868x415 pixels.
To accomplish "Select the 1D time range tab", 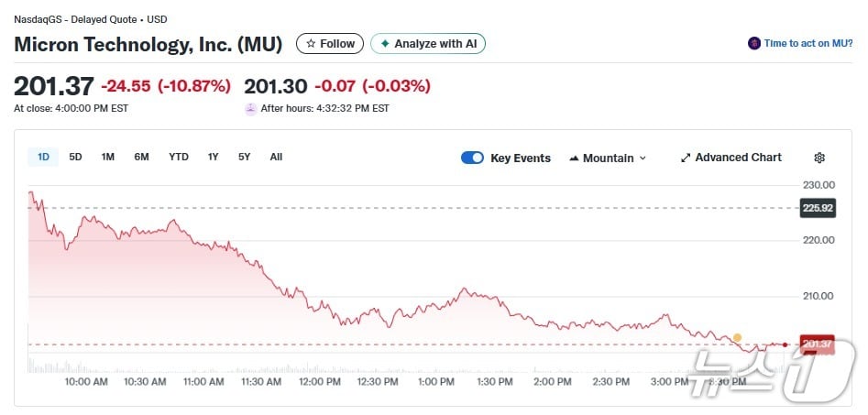I will [43, 157].
